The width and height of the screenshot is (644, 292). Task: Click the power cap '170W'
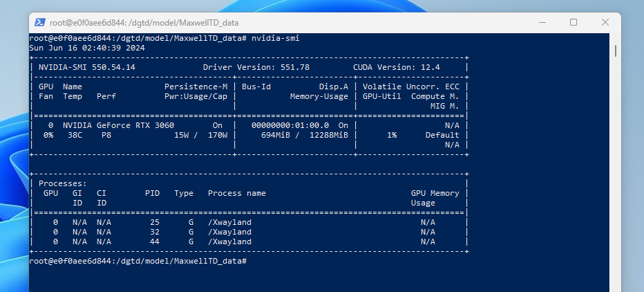click(218, 135)
